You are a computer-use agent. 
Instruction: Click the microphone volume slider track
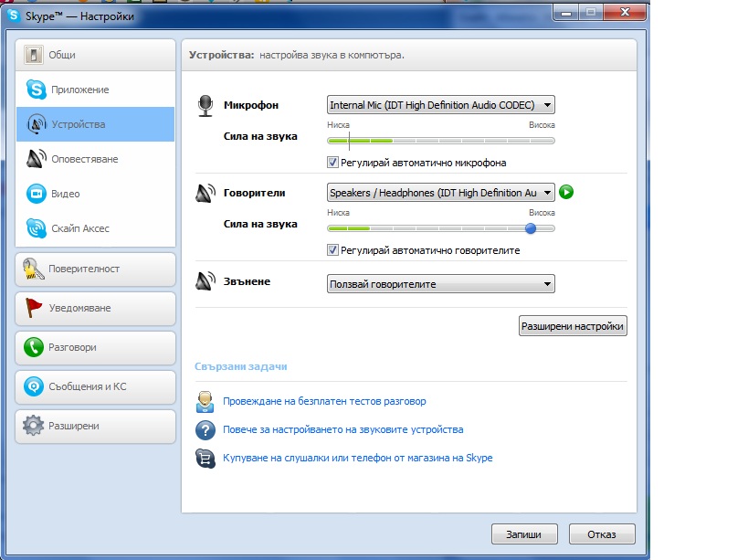[441, 141]
